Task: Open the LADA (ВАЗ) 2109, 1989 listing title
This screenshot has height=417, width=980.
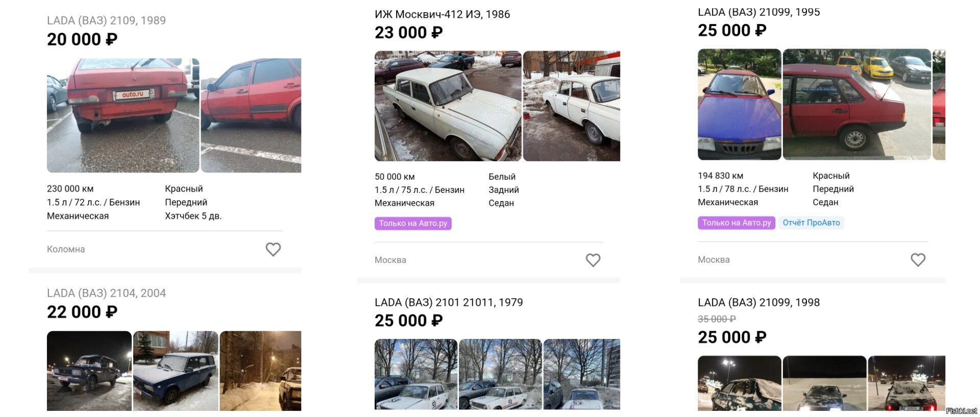Action: [106, 20]
